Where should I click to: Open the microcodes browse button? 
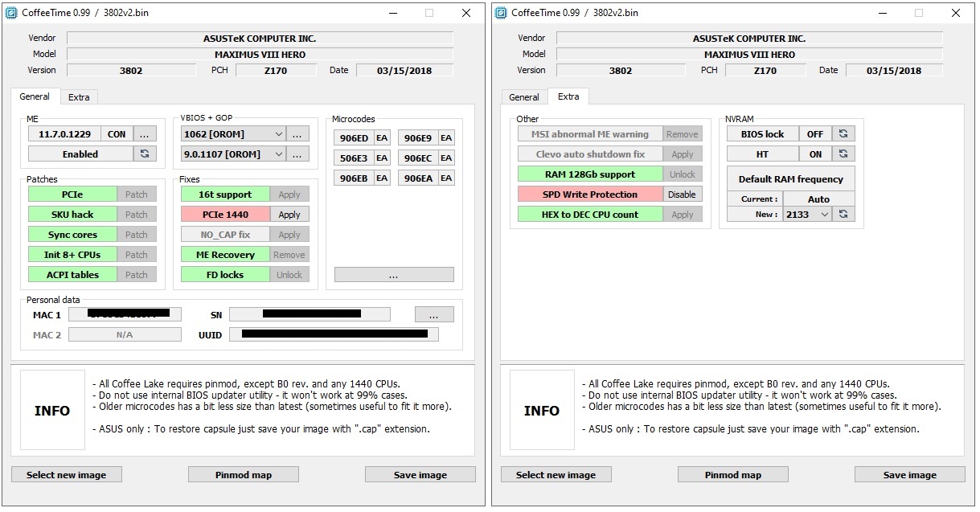pyautogui.click(x=393, y=274)
